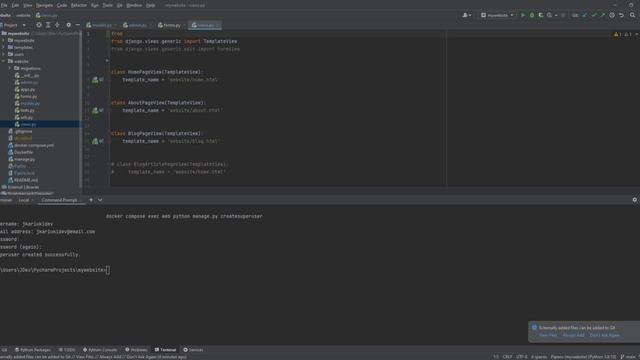This screenshot has height=360, width=640.
Task: Add a new terminal session with plus icon
Action: pyautogui.click(x=91, y=200)
